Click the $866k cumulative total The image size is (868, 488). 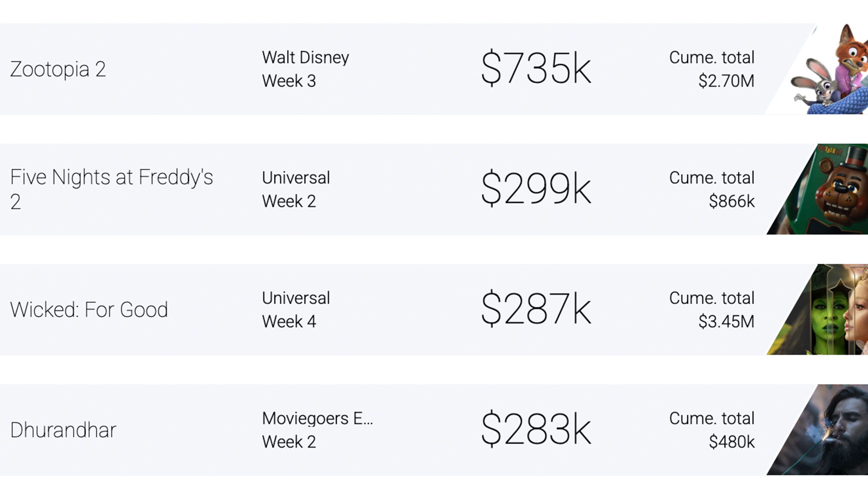731,201
